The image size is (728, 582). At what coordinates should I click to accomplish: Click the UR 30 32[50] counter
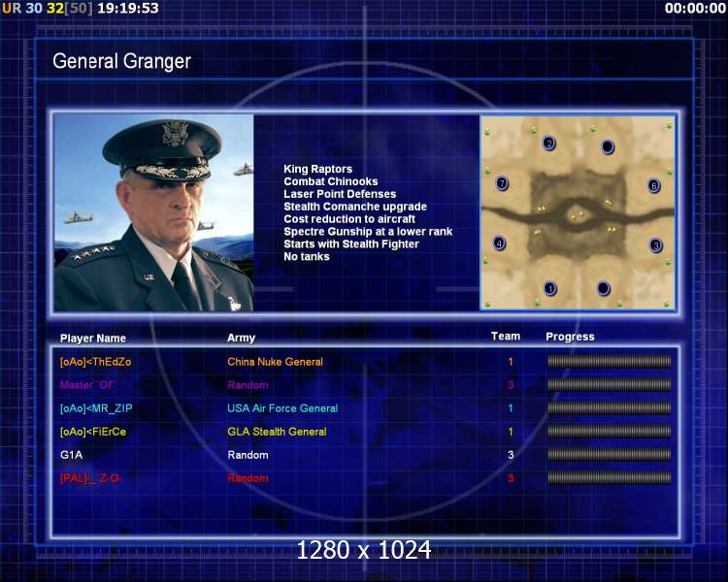point(48,8)
